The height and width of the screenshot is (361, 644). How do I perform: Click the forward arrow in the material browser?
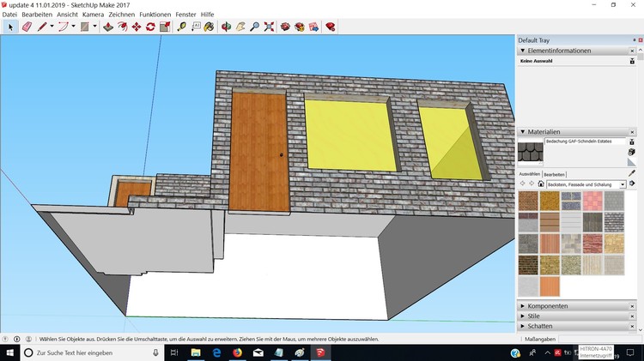pyautogui.click(x=532, y=184)
